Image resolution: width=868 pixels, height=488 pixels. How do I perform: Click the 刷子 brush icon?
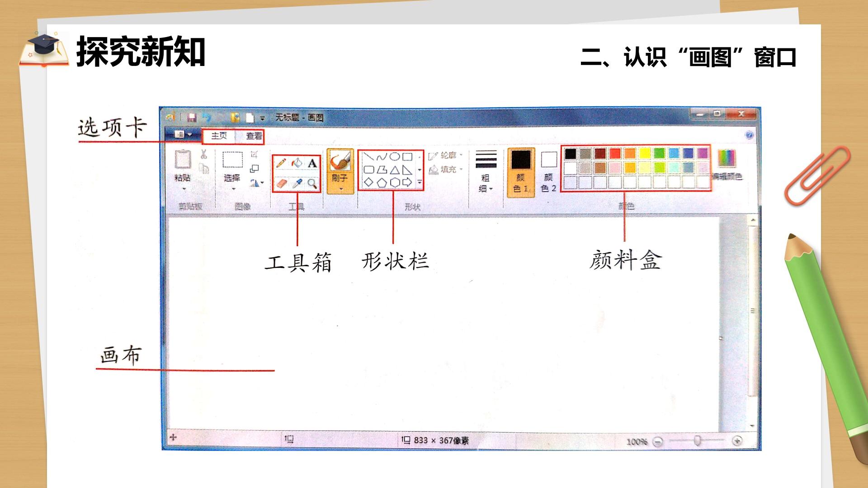point(340,160)
